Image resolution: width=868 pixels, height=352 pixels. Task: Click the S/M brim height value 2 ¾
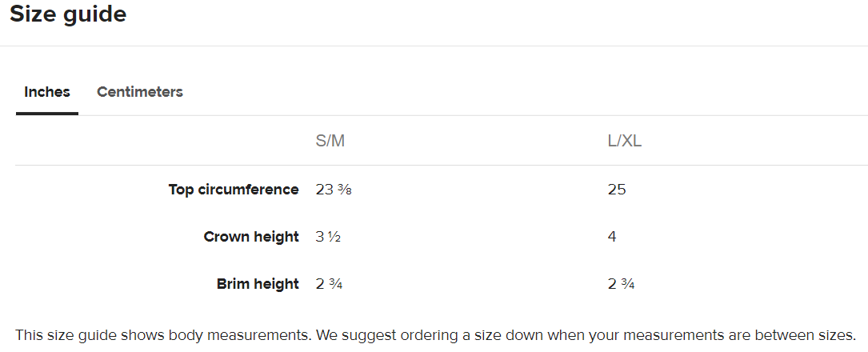coord(329,284)
